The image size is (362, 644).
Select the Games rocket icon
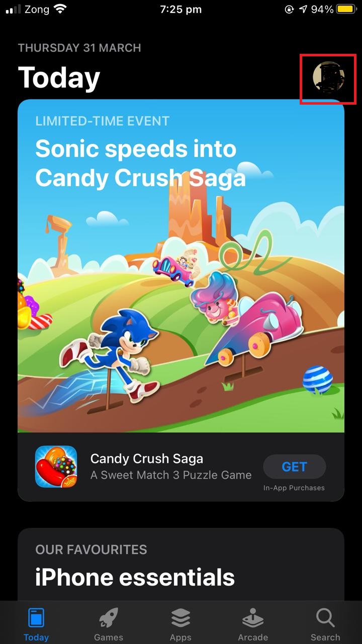tap(108, 618)
